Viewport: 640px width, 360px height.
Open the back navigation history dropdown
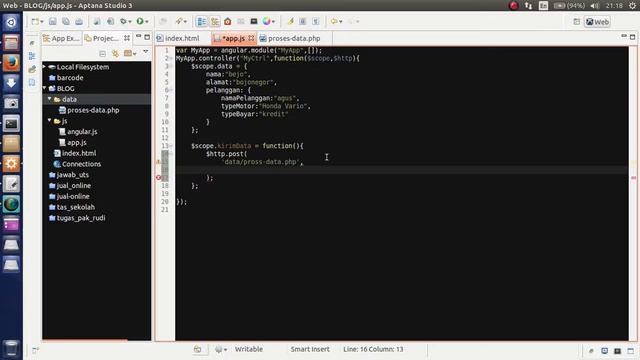pos(341,22)
